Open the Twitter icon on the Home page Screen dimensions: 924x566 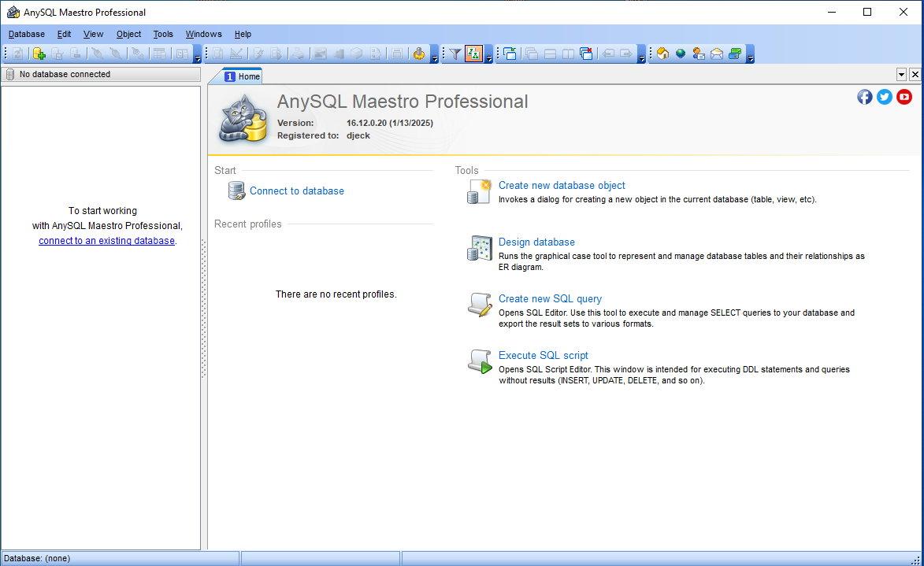[x=885, y=97]
